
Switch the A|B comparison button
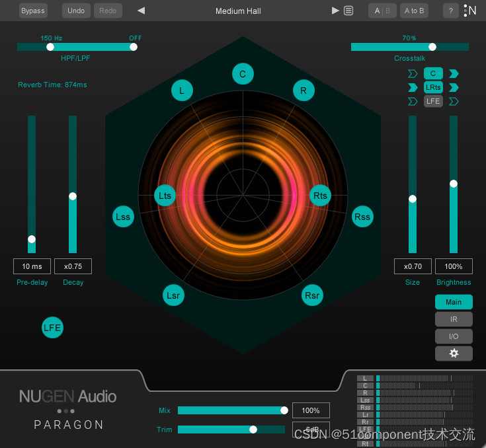click(382, 11)
